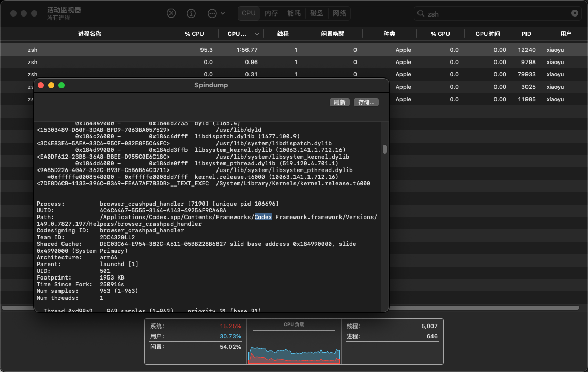This screenshot has width=588, height=372.
Task: Switch to the 内存 tab
Action: [271, 13]
